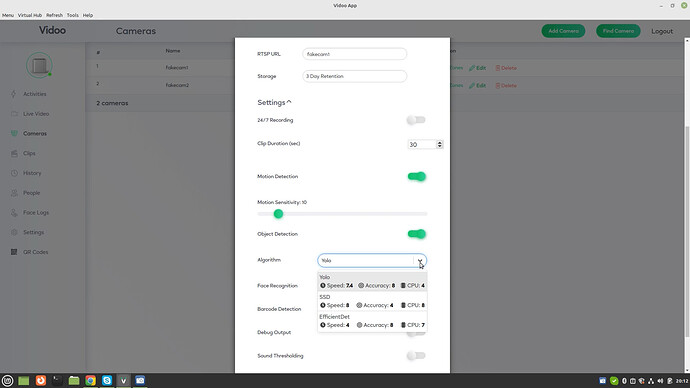Open the Tools menu
690x388 pixels.
73,15
